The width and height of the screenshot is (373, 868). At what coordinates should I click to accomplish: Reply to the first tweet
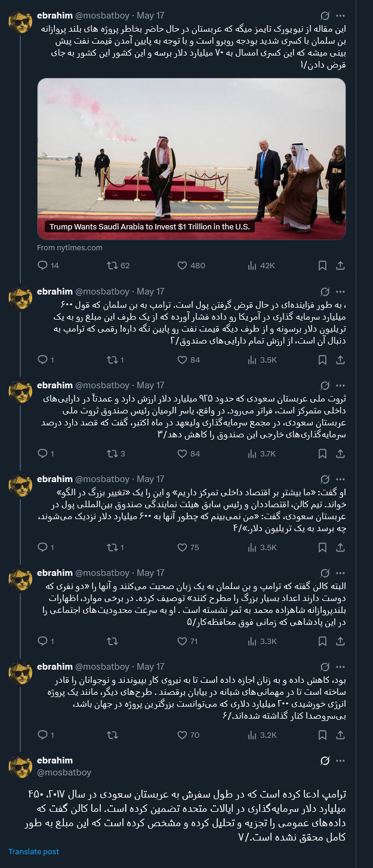(42, 265)
